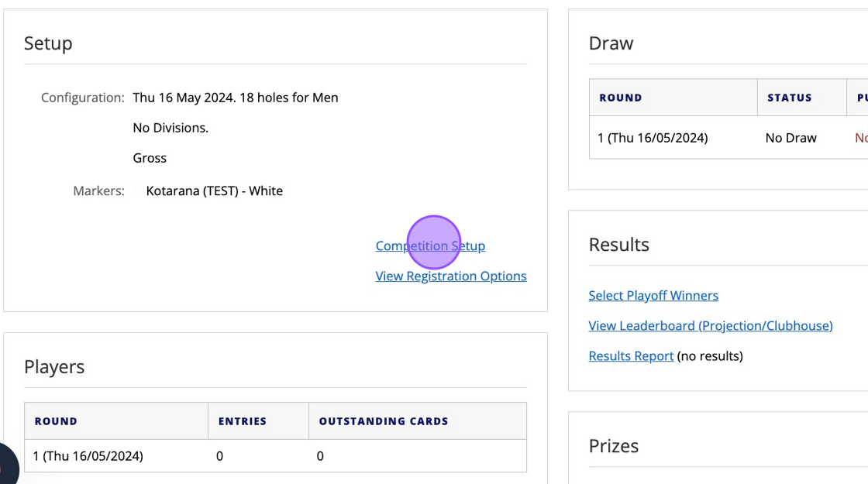The image size is (868, 484).
Task: Click the Players section heading
Action: [54, 368]
